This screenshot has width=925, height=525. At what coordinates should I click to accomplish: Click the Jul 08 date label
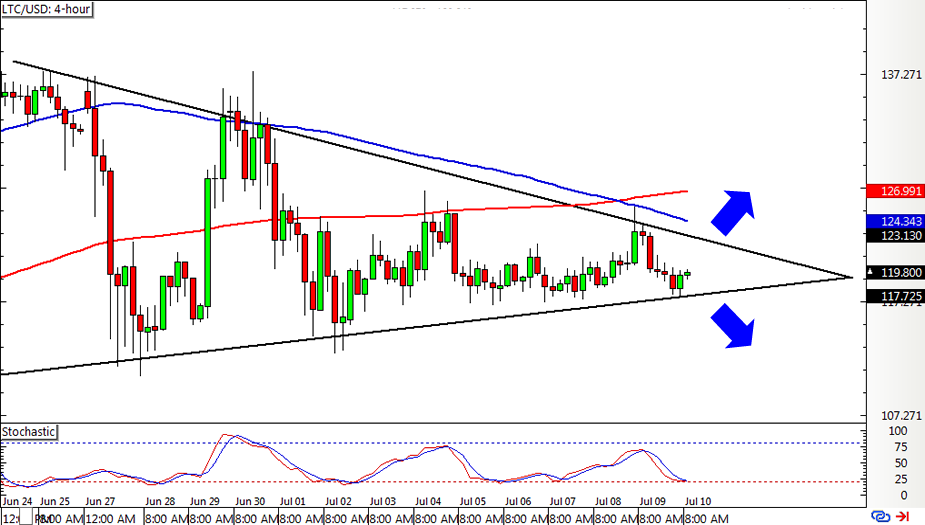[608, 501]
